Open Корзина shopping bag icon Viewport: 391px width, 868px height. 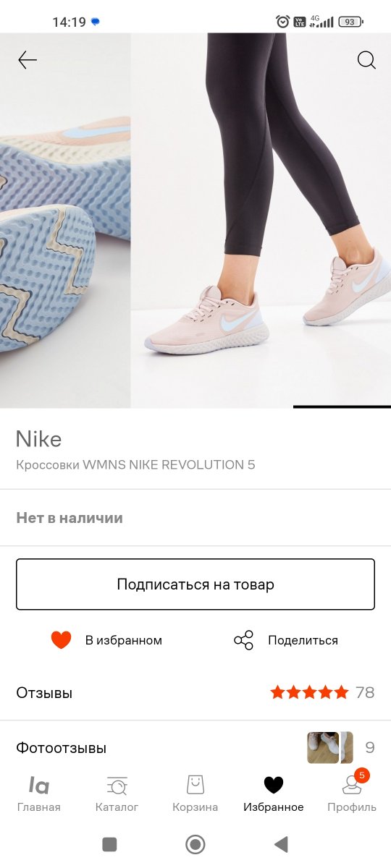pos(195,793)
